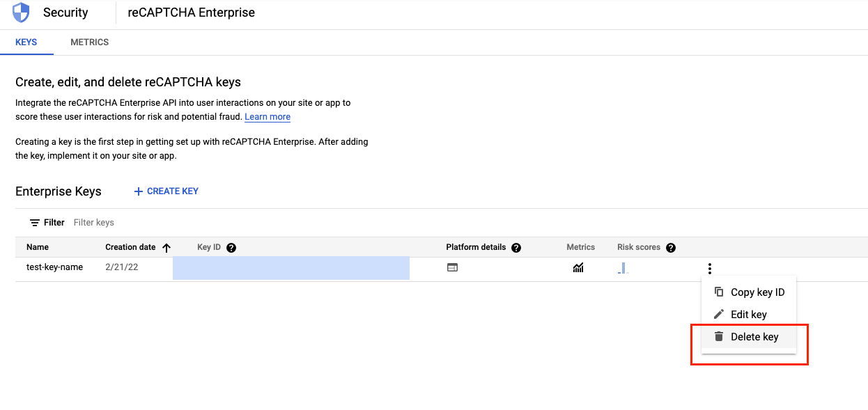The width and height of the screenshot is (868, 410).
Task: Click the Risk scores help icon
Action: pyautogui.click(x=670, y=247)
